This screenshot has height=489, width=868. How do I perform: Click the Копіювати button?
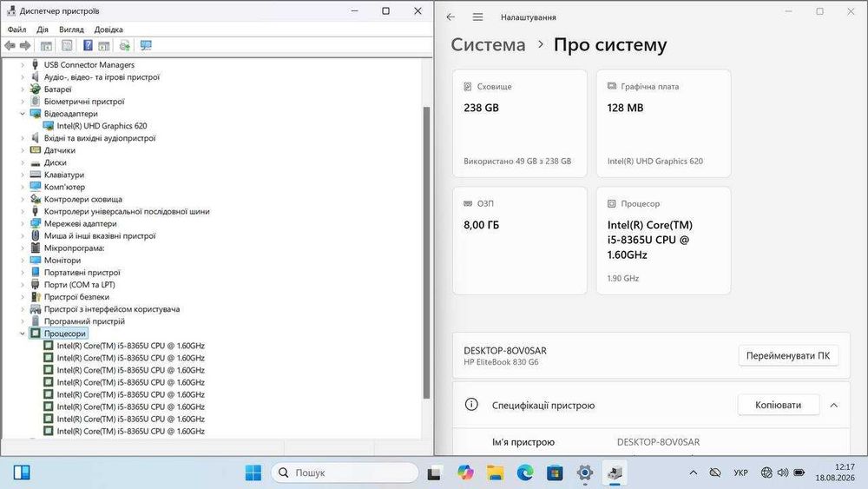click(x=778, y=405)
